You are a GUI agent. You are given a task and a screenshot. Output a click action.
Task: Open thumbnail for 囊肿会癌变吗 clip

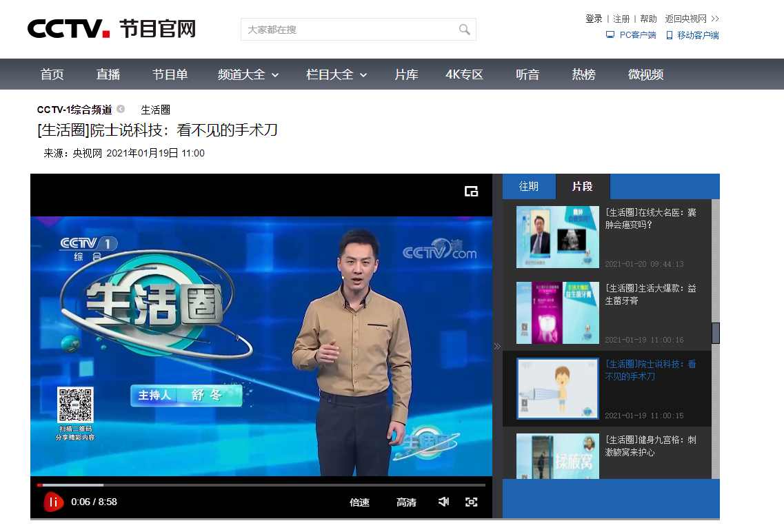point(558,237)
